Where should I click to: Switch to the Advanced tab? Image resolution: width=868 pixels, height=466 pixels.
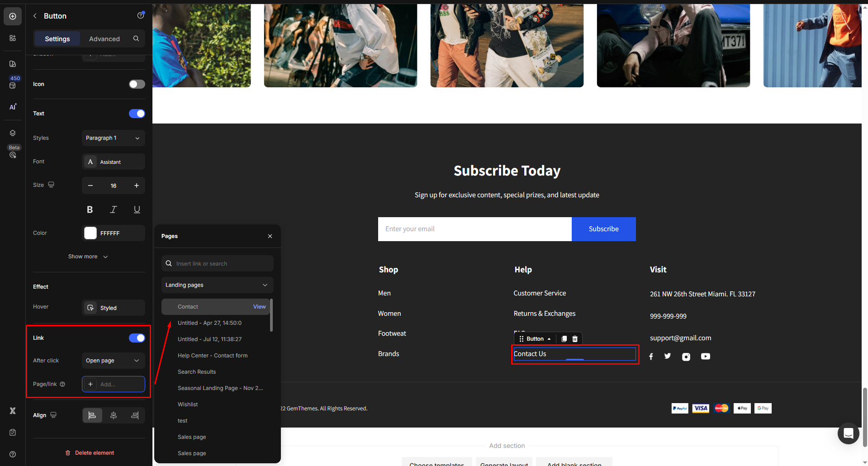[x=104, y=38]
